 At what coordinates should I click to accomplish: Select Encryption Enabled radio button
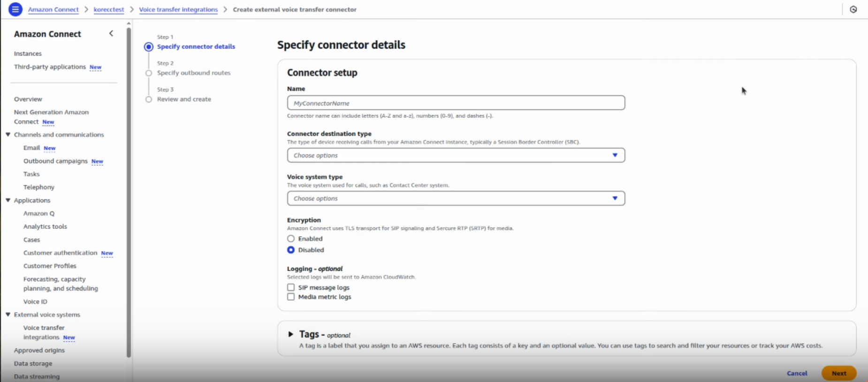[291, 239]
